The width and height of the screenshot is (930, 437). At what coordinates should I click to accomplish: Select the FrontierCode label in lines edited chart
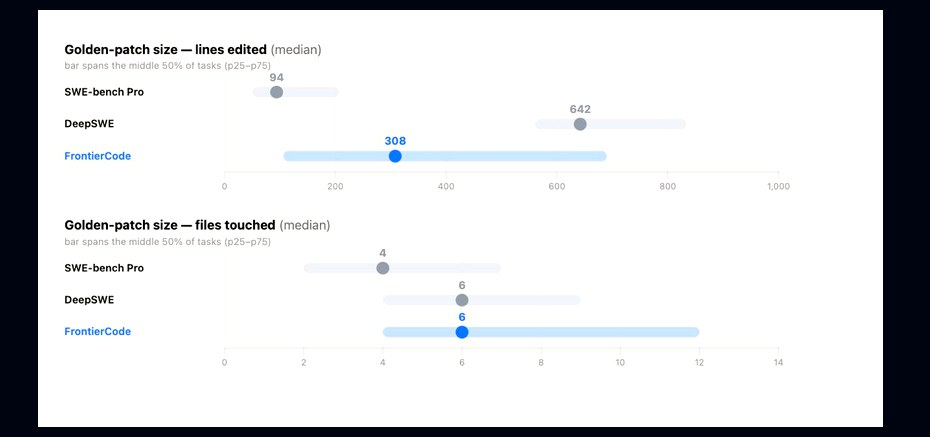click(97, 156)
